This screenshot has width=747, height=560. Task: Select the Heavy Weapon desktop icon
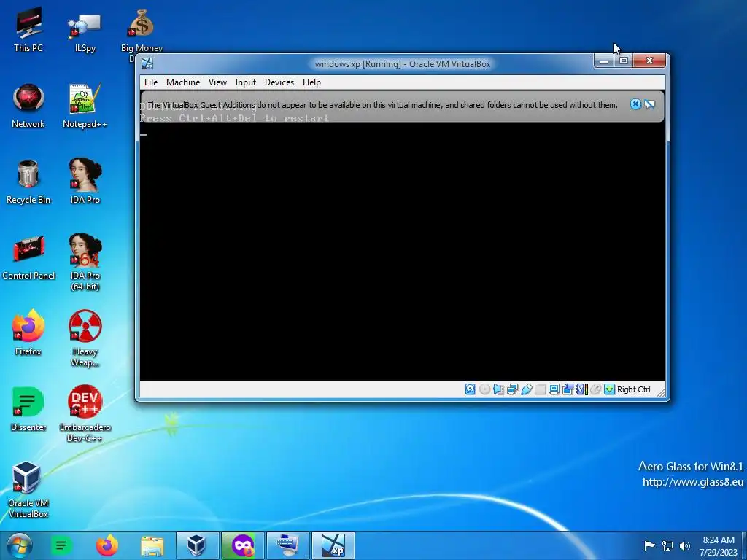coord(85,338)
